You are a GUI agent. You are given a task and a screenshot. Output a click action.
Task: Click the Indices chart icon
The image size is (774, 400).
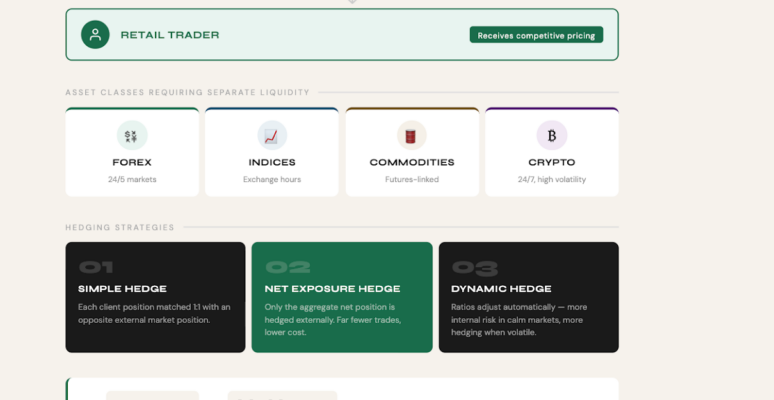(x=272, y=135)
